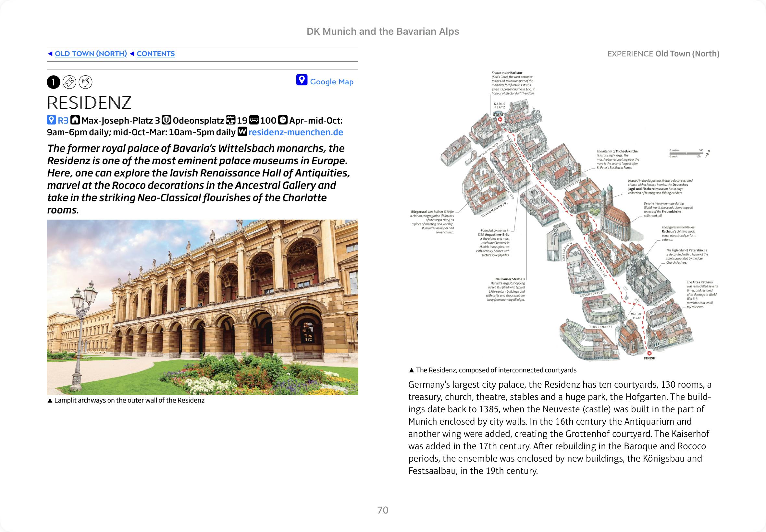
Task: Click the blue Google Map pin icon
Action: (302, 80)
